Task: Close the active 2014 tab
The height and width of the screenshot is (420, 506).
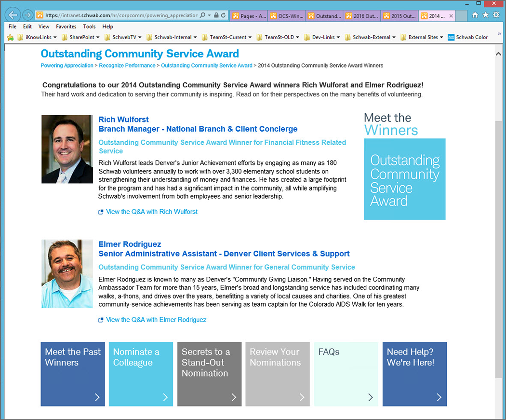Action: coord(451,16)
